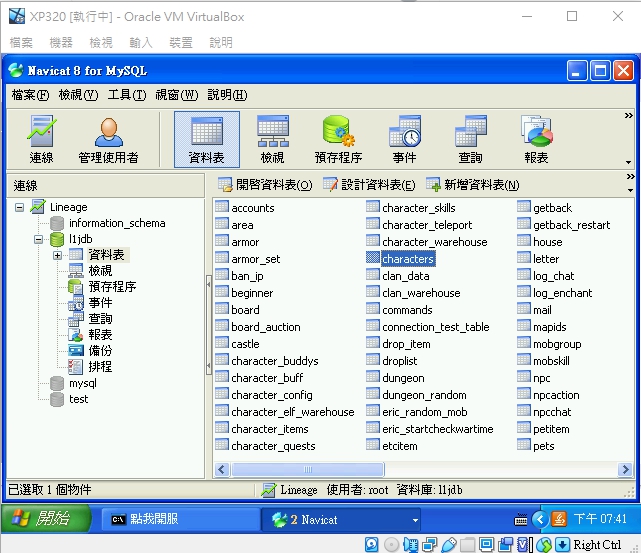Image resolution: width=641 pixels, height=553 pixels.
Task: Open 預存程序 (Stored Procedures) toolbar icon
Action: tap(338, 139)
